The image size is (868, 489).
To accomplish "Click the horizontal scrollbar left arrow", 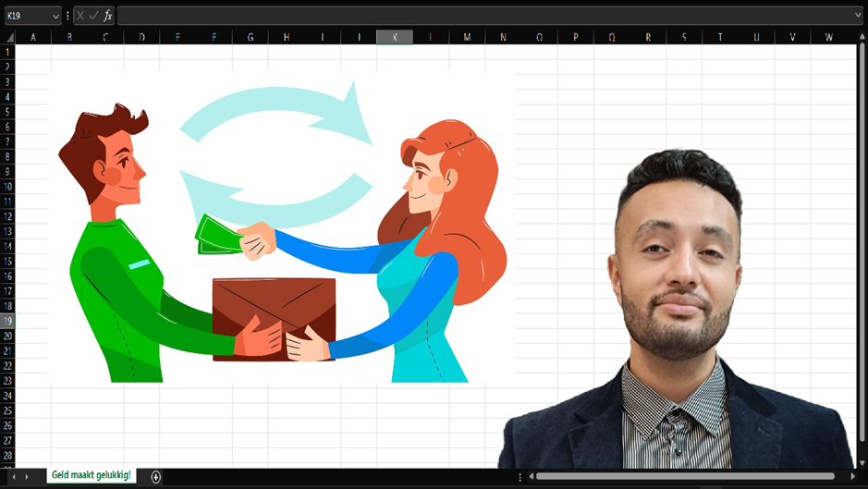I will pos(530,477).
